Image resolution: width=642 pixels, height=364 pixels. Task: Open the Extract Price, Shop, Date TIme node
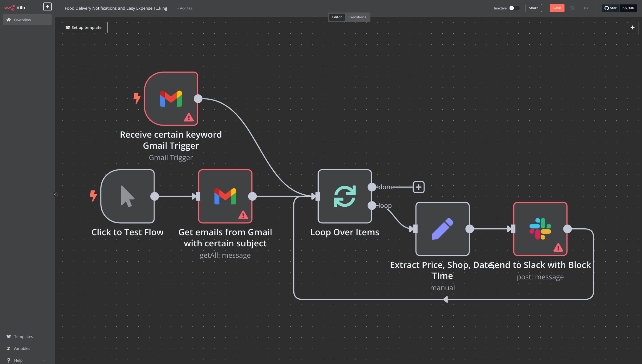coord(442,229)
